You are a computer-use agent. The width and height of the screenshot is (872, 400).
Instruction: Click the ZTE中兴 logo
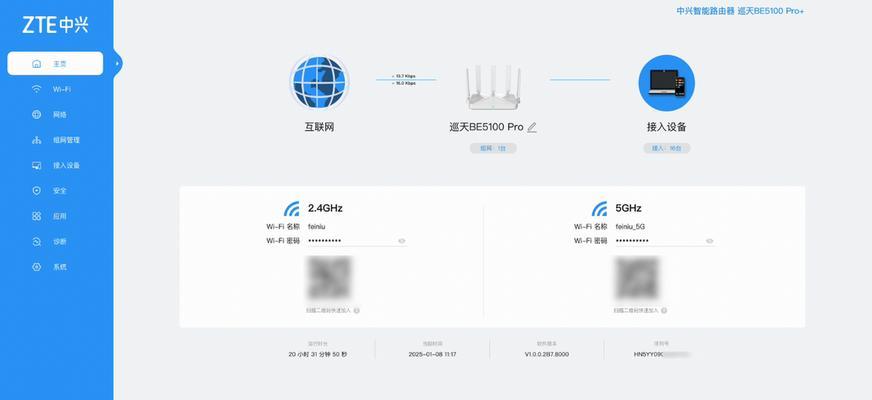click(55, 25)
